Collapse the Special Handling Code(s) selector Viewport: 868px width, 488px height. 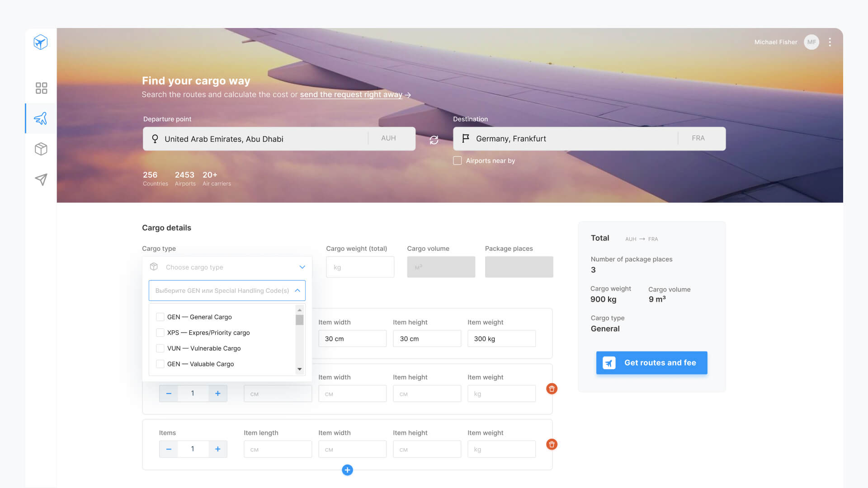(297, 291)
